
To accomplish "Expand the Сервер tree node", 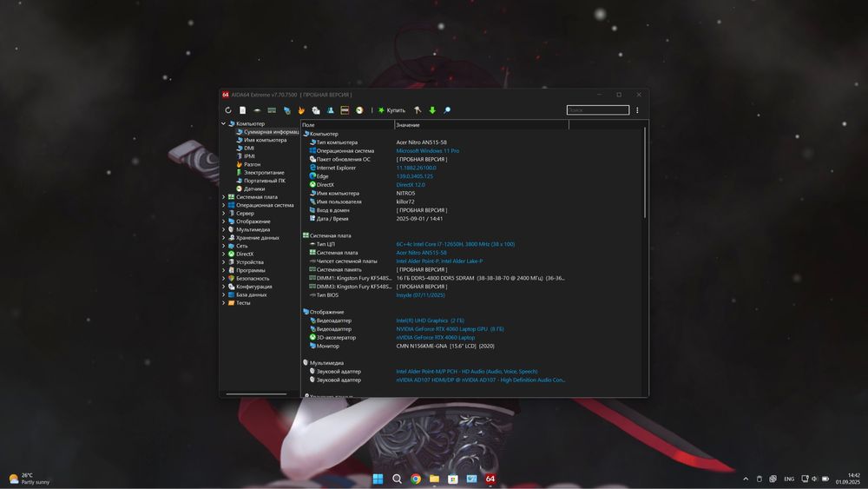I will pyautogui.click(x=224, y=213).
